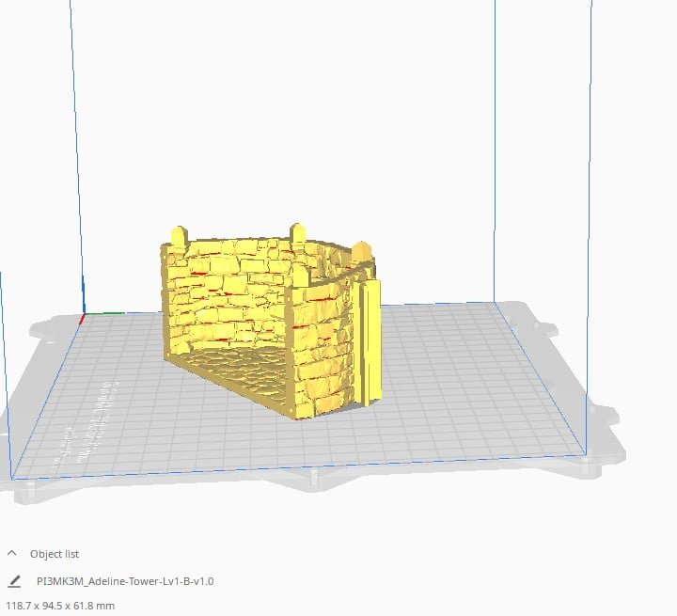Select the yellow stone tower model

point(270,321)
